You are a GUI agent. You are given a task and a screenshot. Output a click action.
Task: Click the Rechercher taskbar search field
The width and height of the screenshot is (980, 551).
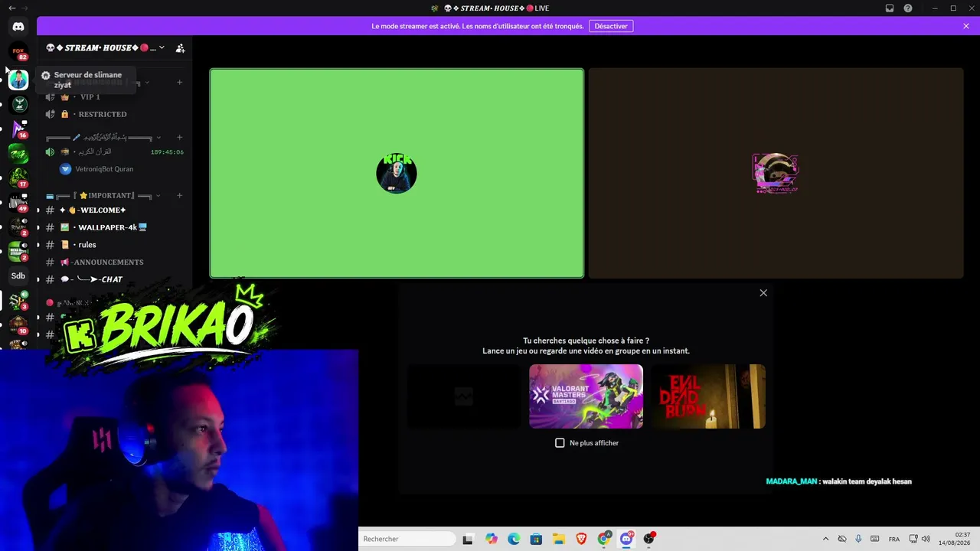408,539
